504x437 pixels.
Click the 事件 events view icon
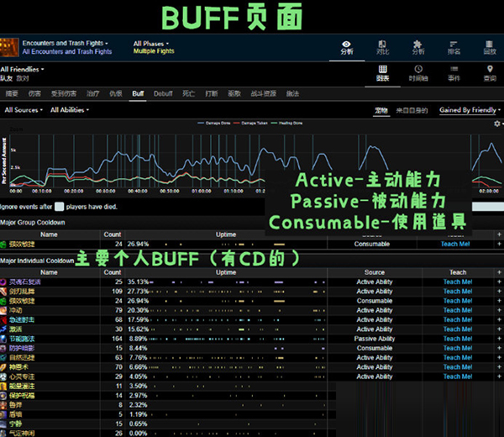pyautogui.click(x=454, y=73)
